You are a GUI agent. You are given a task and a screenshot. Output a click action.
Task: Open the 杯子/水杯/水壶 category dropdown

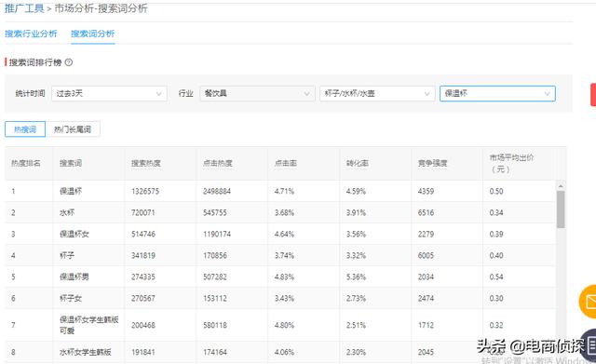pos(377,93)
